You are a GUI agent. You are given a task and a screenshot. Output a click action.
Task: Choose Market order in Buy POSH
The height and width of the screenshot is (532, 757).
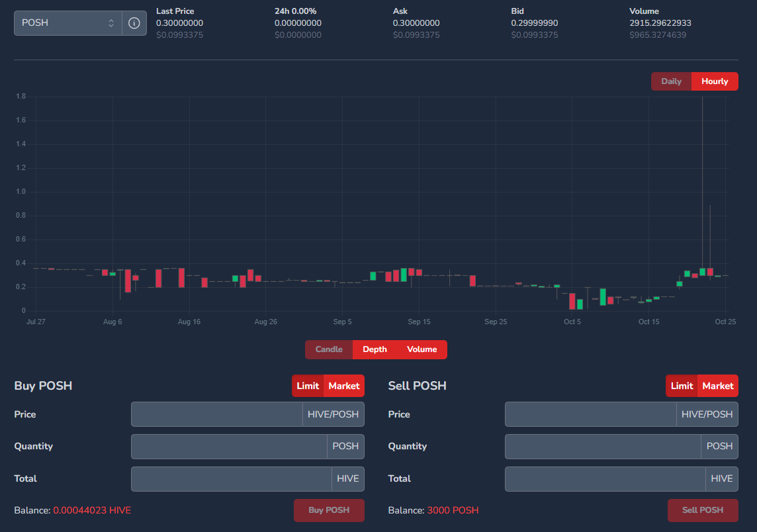pos(343,386)
